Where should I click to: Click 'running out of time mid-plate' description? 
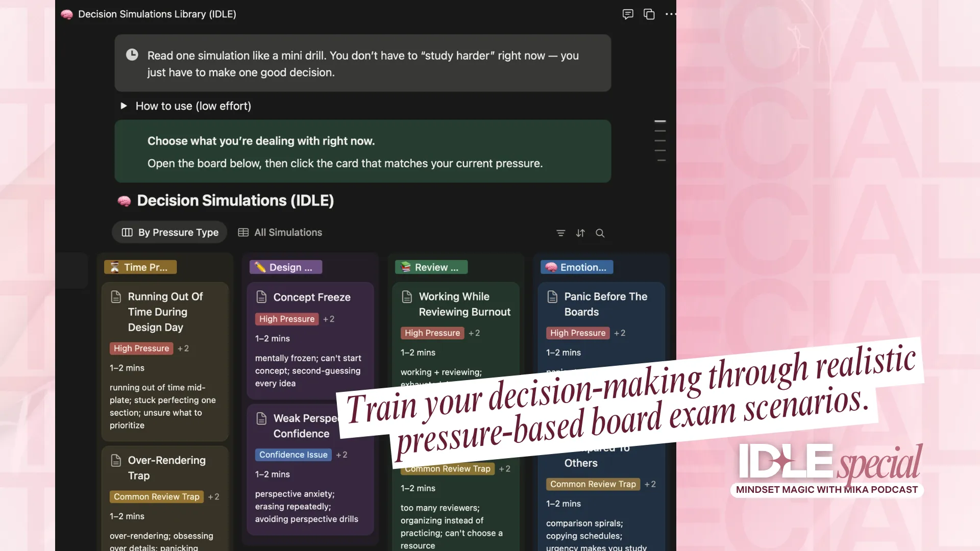[163, 407]
